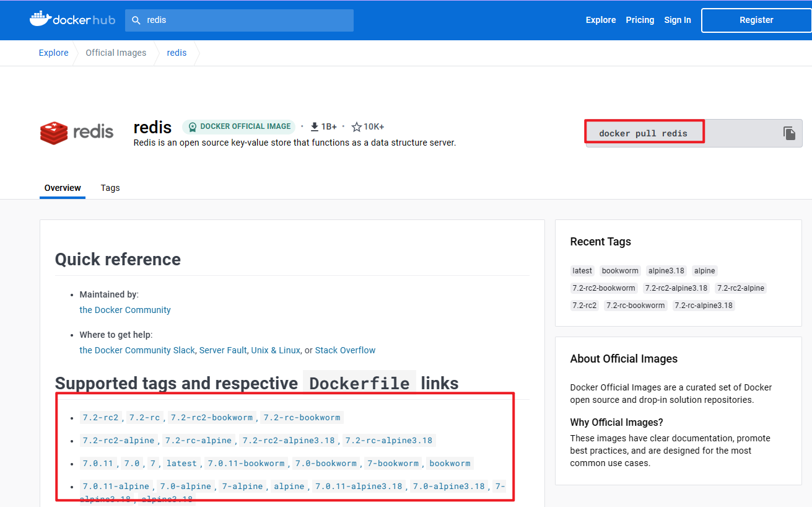The width and height of the screenshot is (812, 507).
Task: Open the latest link in supported tags
Action: click(x=181, y=464)
